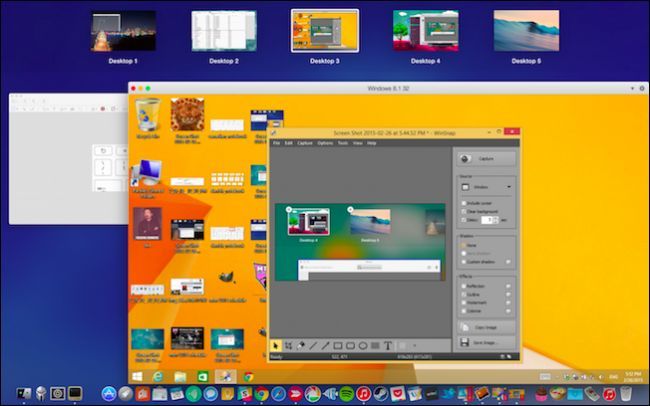Open the Options menu in WinSnap

coord(325,143)
